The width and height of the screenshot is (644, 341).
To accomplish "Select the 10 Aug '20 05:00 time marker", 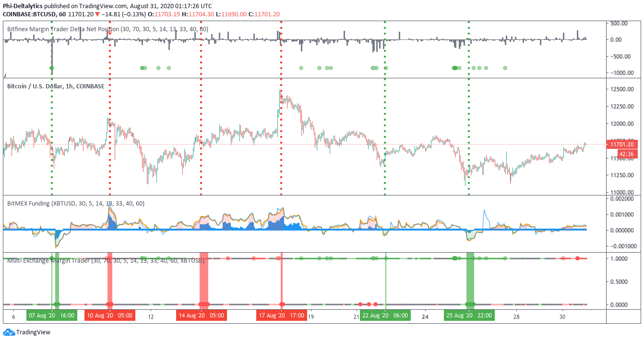I will click(x=109, y=316).
